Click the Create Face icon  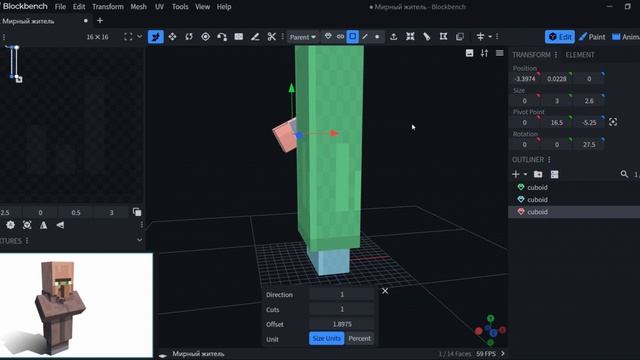[x=443, y=37]
